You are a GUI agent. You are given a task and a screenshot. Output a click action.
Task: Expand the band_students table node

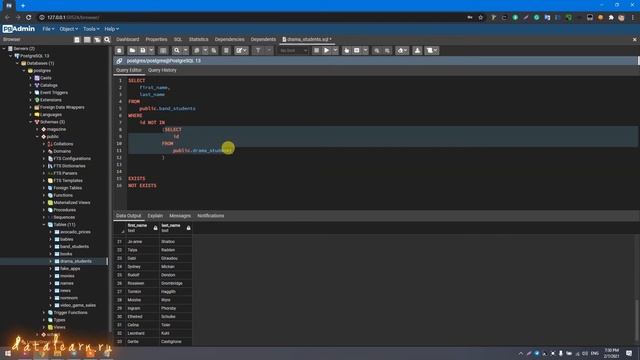click(51, 247)
